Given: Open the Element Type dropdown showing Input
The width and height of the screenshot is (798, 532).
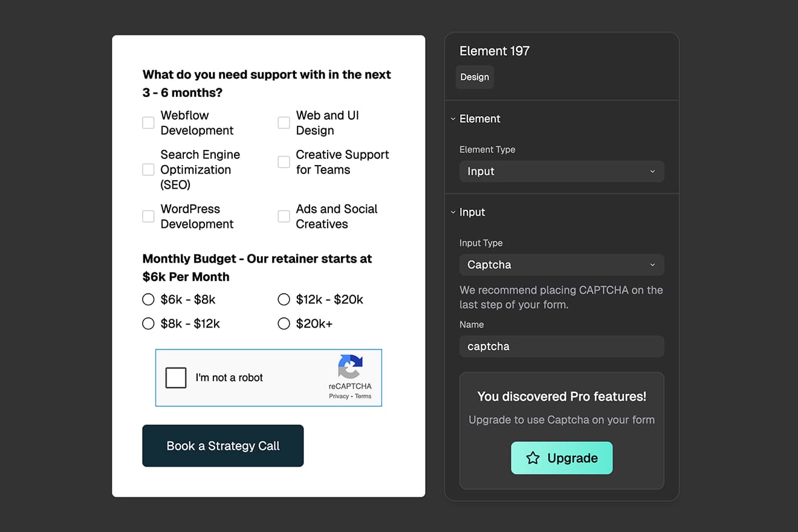Looking at the screenshot, I should click(561, 171).
